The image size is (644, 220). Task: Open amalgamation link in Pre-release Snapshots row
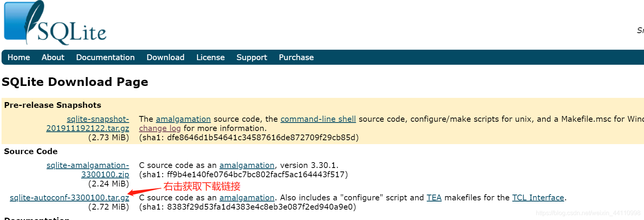[183, 119]
